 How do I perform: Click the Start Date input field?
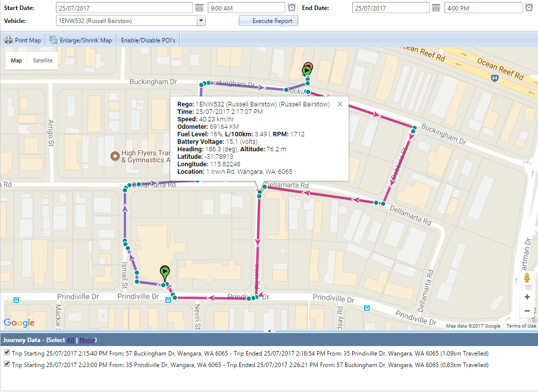click(x=124, y=8)
